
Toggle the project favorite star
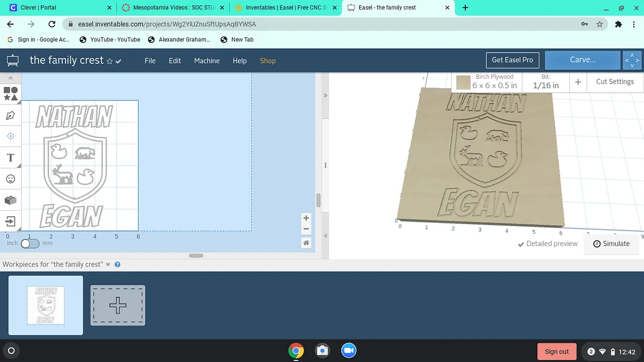(x=109, y=61)
